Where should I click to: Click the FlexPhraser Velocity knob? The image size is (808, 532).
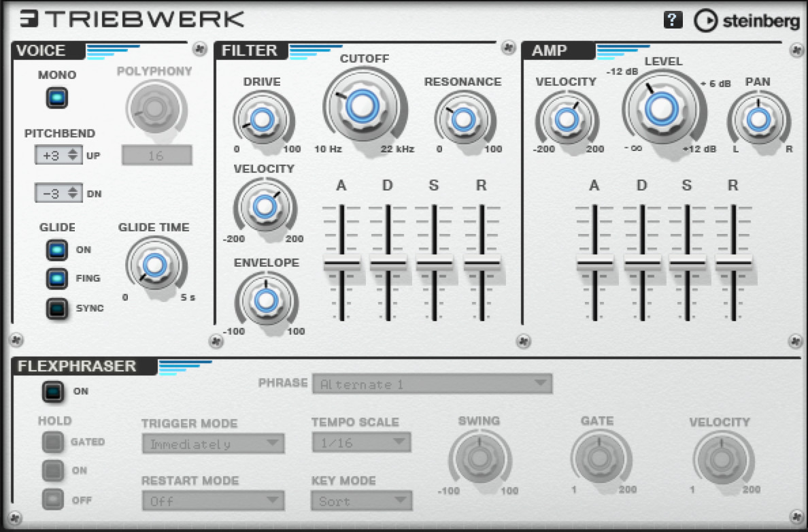722,459
